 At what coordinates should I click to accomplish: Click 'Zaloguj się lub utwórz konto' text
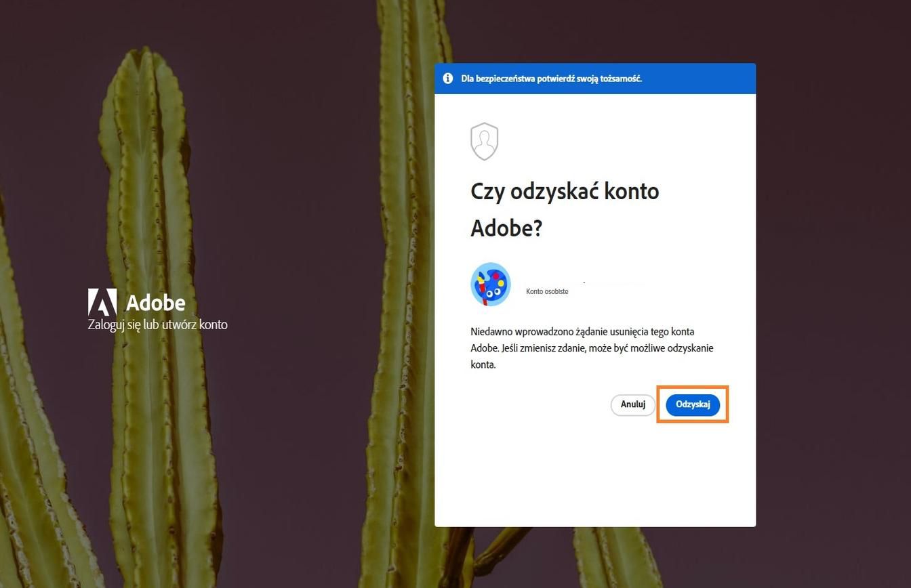pos(158,324)
